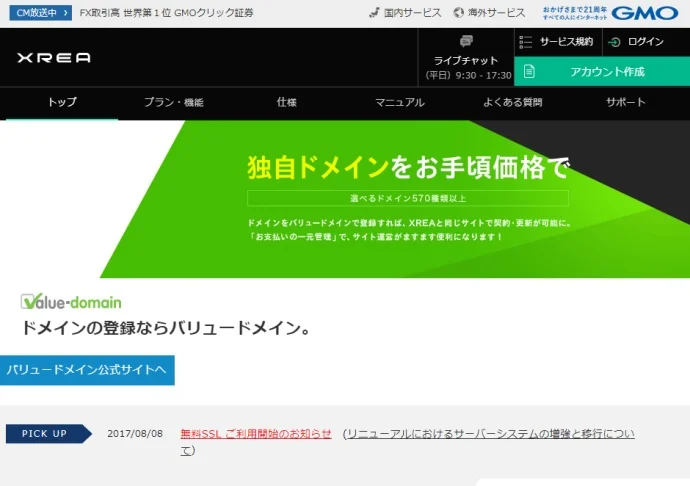
Task: Open the ライブチャット panel
Action: (466, 58)
